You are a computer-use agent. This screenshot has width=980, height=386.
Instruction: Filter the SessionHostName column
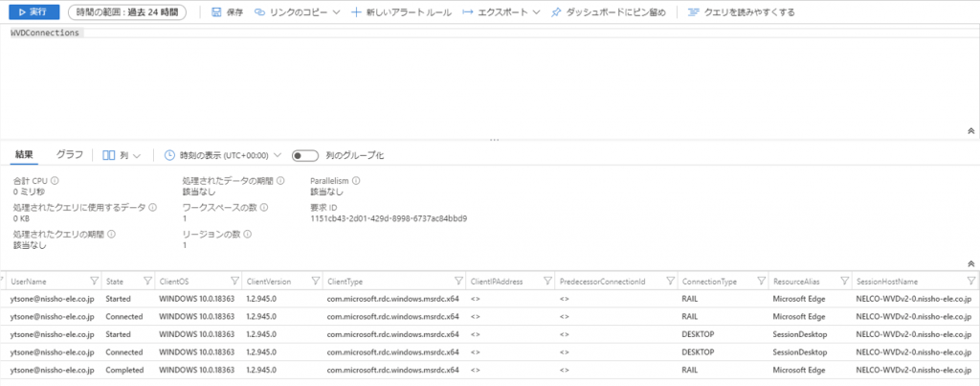(970, 281)
